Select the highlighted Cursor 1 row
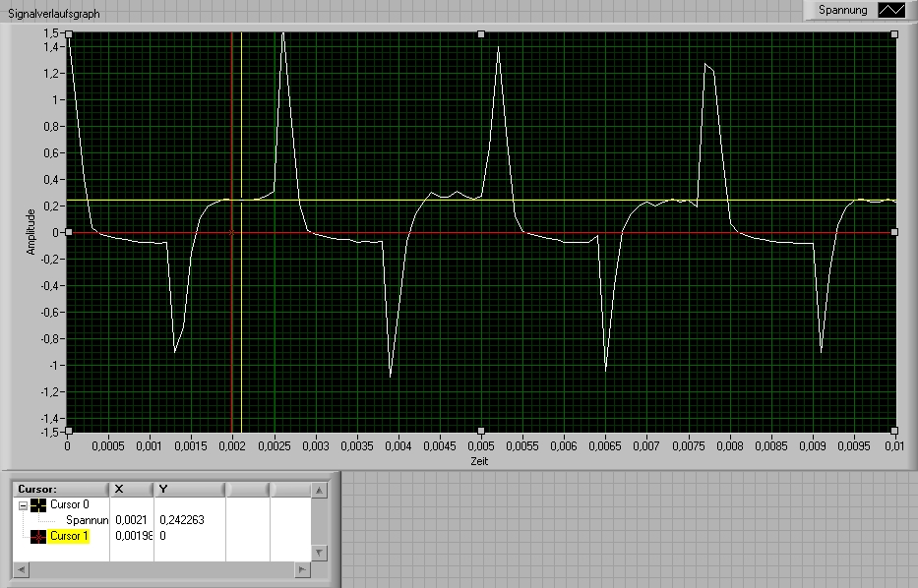The image size is (918, 588). (69, 536)
